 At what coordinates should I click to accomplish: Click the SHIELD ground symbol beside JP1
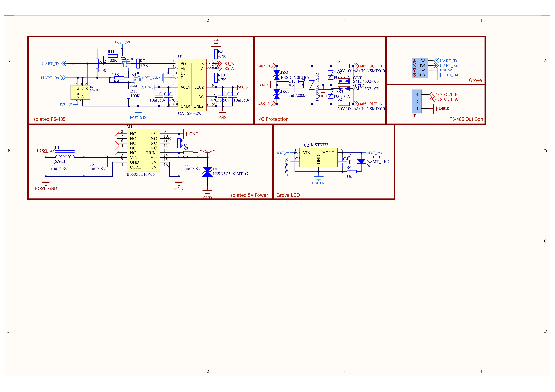click(x=436, y=109)
